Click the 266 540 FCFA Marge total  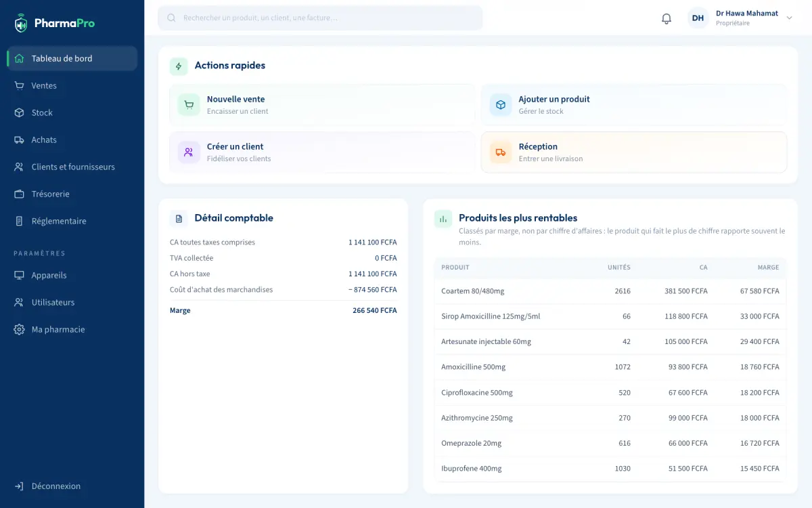click(x=375, y=311)
